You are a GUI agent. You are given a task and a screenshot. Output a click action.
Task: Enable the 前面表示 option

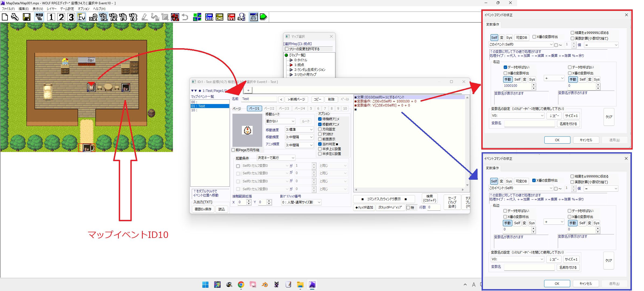[320, 139]
